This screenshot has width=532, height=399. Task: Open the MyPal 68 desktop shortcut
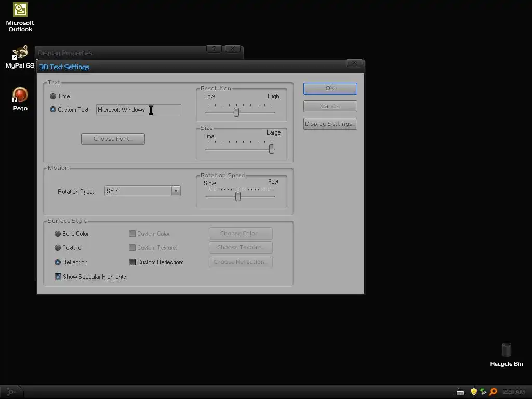coord(20,56)
